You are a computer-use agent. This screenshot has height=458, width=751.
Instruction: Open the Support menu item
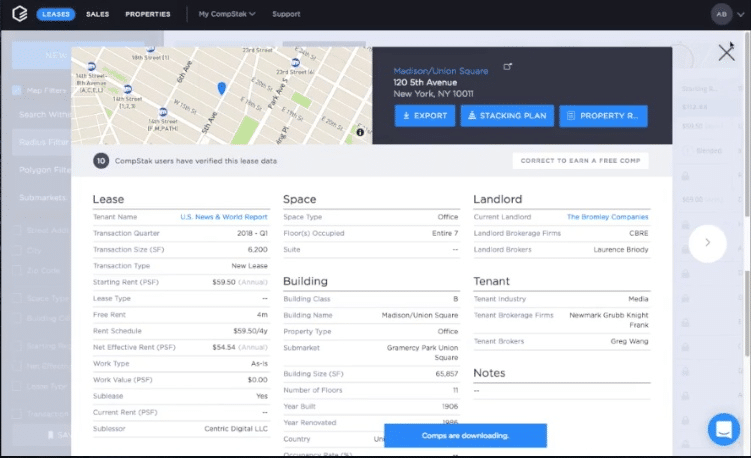coord(286,14)
